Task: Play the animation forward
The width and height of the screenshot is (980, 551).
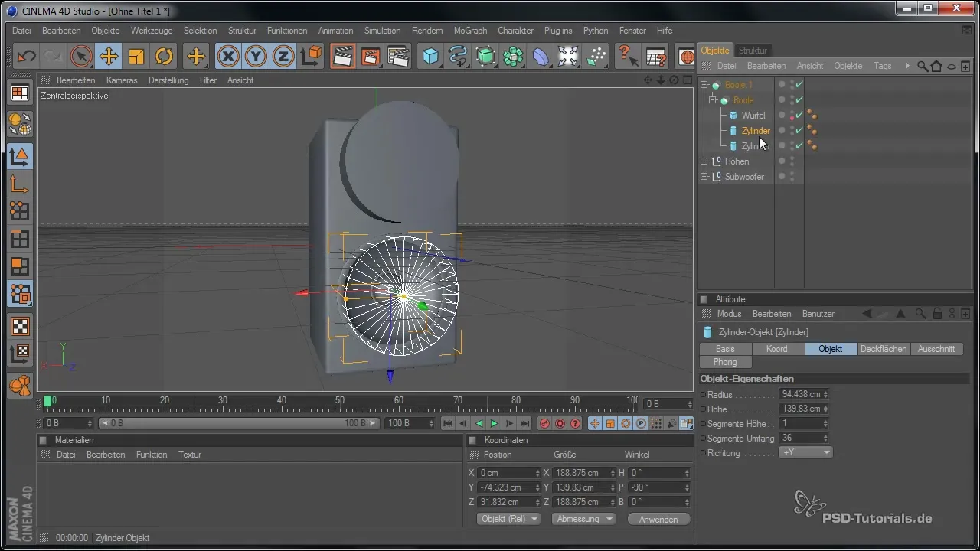Action: [x=494, y=424]
